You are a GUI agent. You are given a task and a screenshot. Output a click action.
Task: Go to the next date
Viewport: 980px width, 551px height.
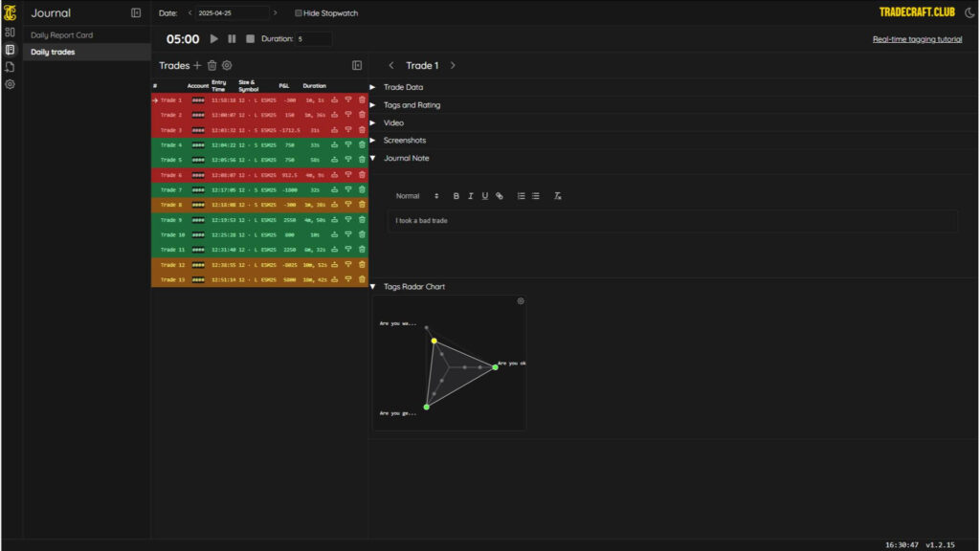coord(275,13)
